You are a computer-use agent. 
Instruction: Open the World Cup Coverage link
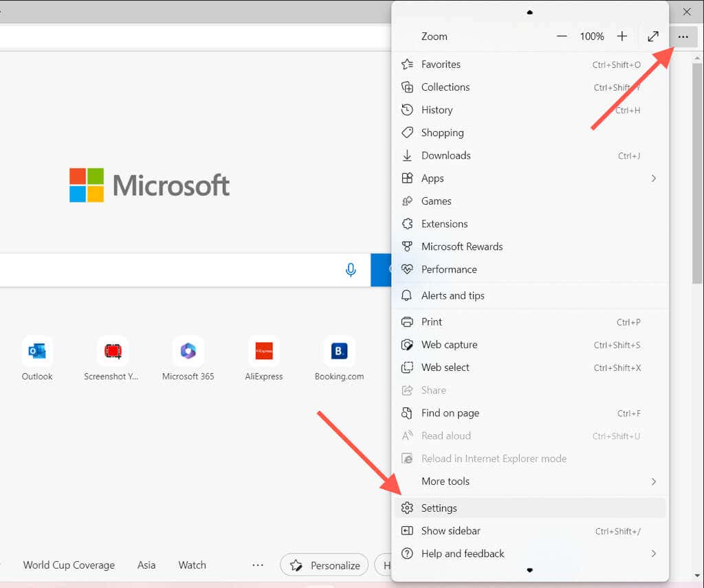point(68,565)
